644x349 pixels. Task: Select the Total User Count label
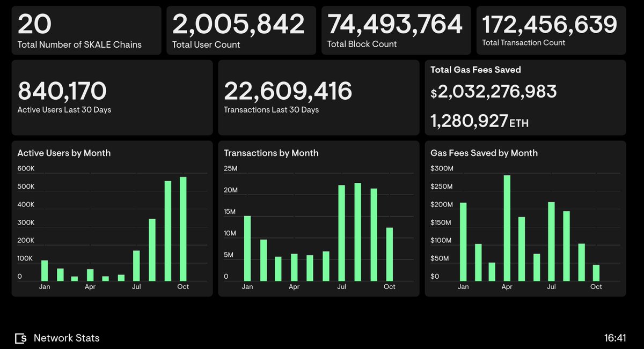pyautogui.click(x=206, y=44)
